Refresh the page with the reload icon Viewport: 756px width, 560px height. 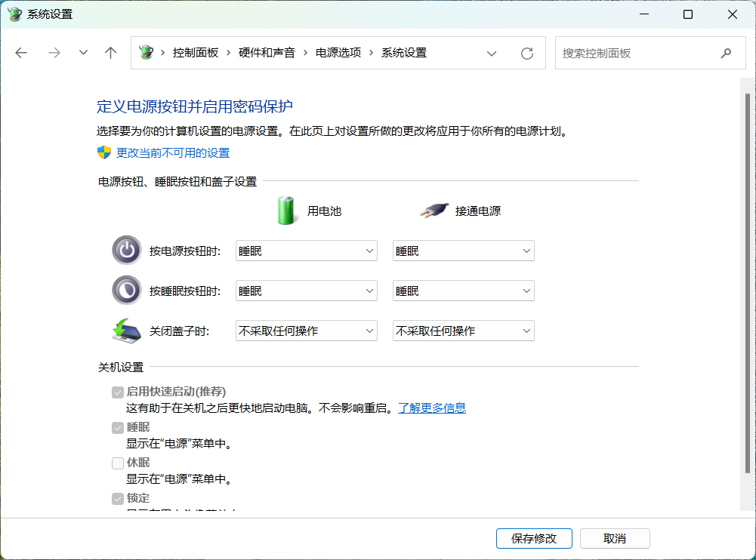(x=527, y=53)
